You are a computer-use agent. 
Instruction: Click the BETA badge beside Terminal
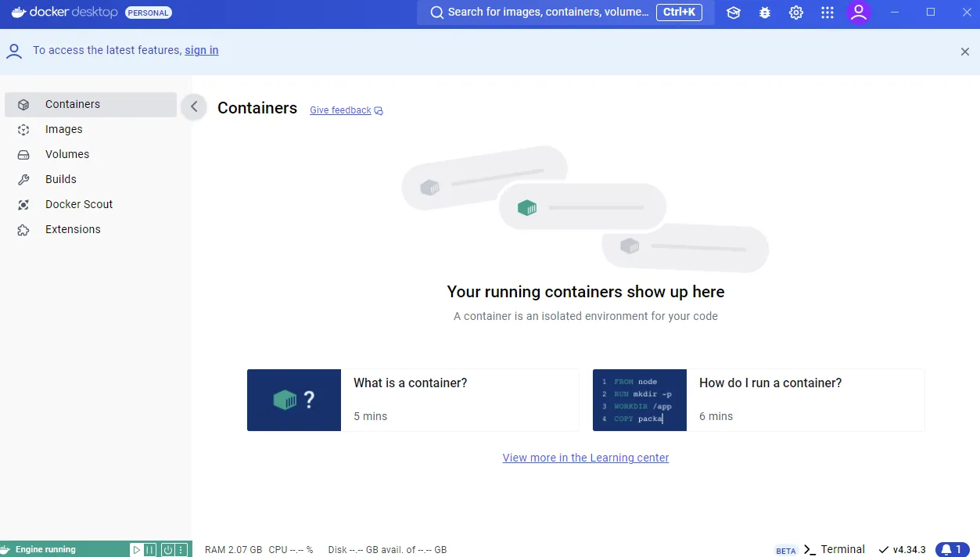786,551
